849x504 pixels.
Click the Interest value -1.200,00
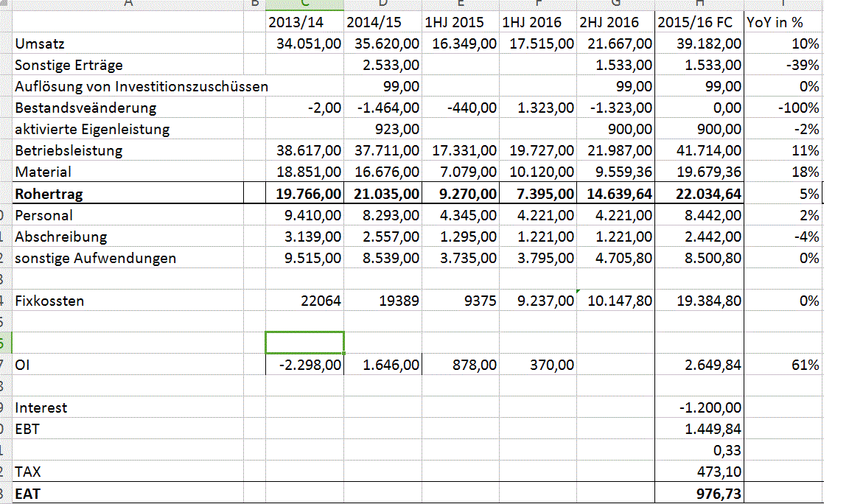[x=699, y=407]
